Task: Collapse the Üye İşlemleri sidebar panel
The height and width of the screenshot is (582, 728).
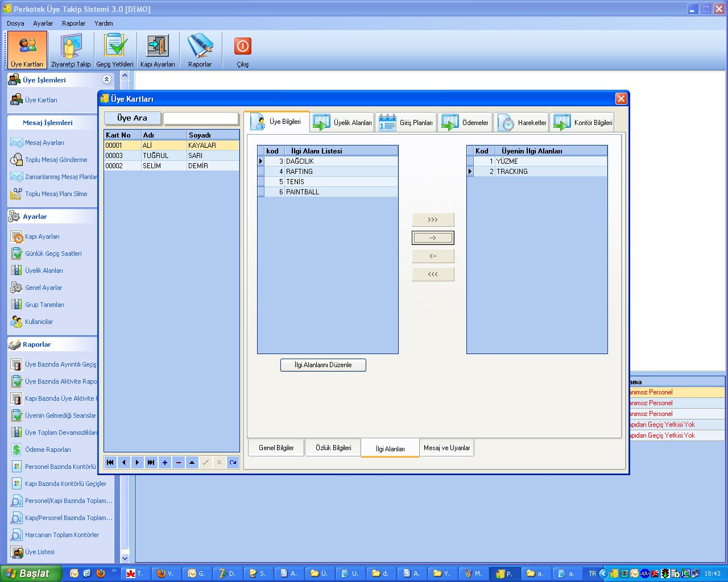Action: (106, 80)
